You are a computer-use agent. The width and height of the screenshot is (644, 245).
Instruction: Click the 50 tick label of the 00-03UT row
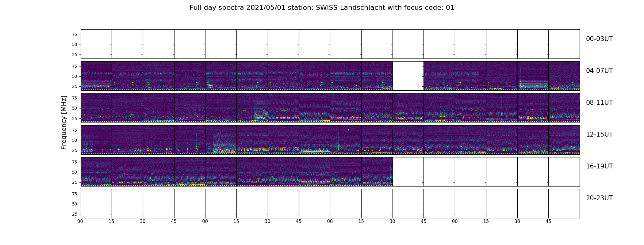75,44
